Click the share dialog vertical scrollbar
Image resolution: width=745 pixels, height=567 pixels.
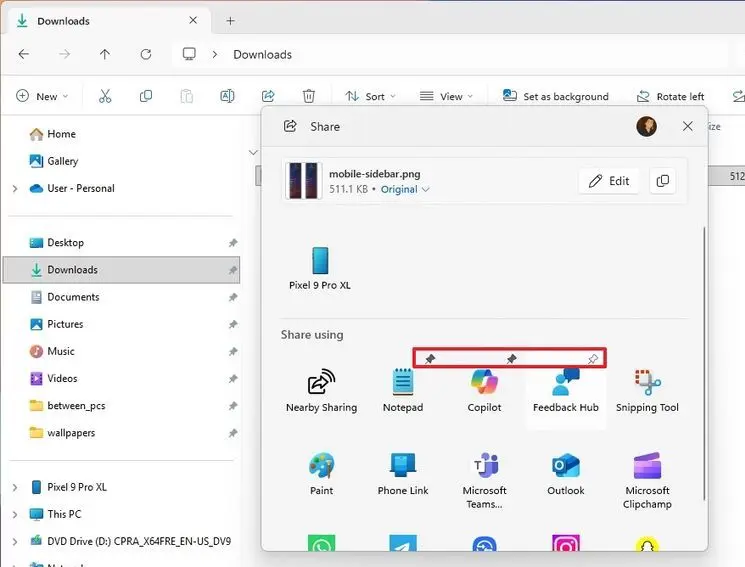[705, 360]
